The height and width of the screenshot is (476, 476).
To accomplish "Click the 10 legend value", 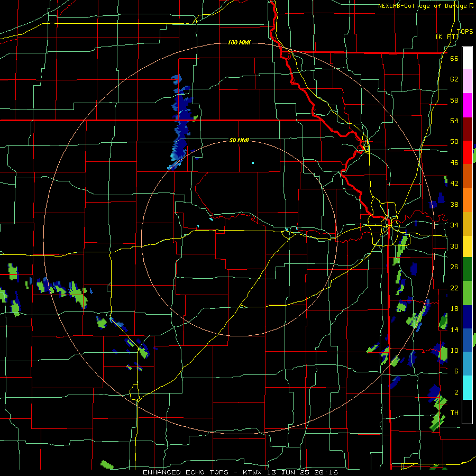I will tap(454, 351).
